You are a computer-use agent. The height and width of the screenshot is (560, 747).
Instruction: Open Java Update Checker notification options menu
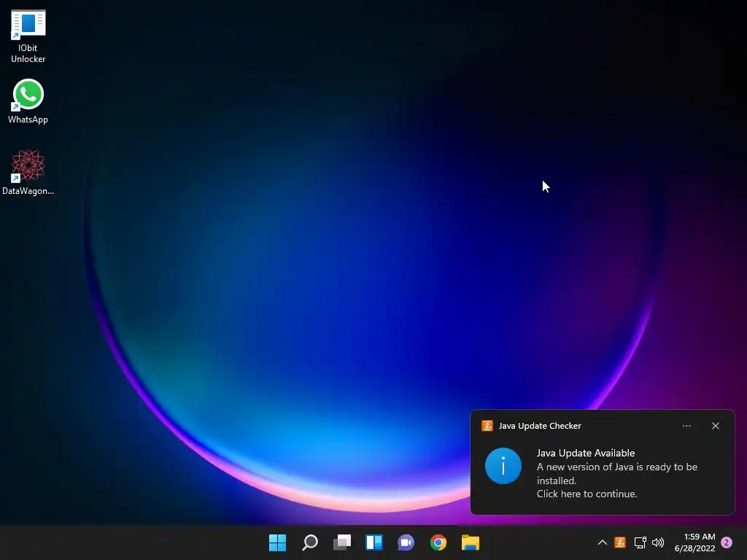[686, 426]
